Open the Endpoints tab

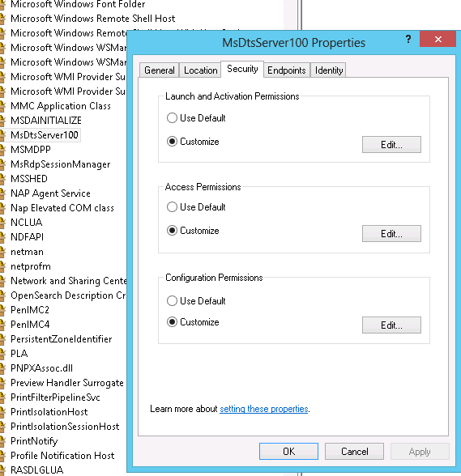(287, 70)
